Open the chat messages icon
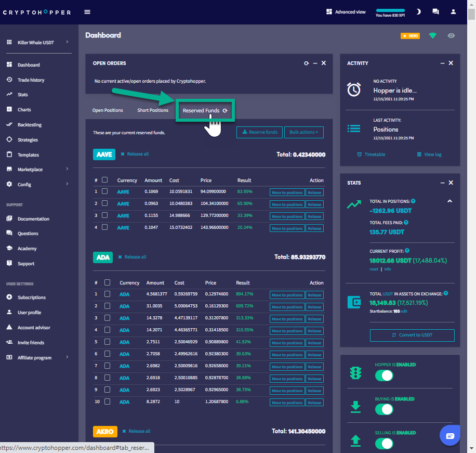The width and height of the screenshot is (476, 453). [435, 12]
